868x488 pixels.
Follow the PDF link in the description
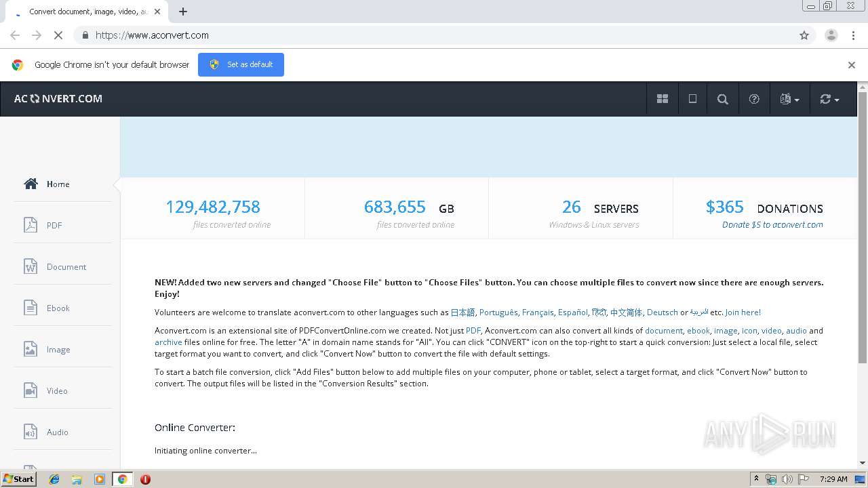(473, 331)
